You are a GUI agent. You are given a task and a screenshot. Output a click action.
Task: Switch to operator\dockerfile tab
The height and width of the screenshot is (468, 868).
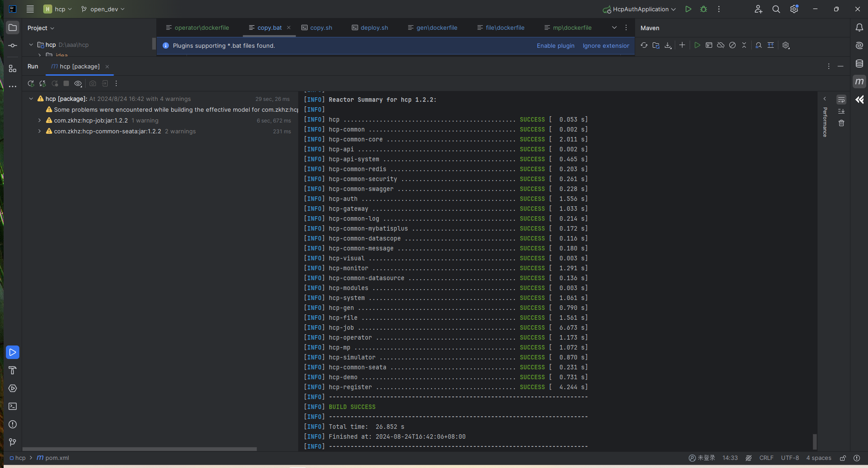point(197,27)
